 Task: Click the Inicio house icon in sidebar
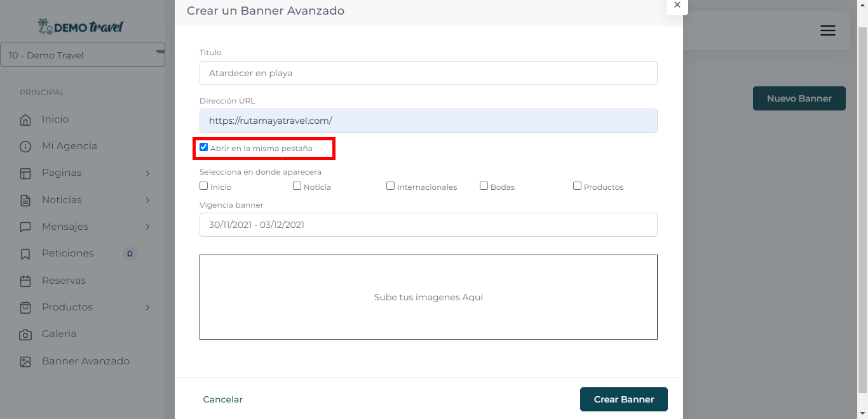click(25, 119)
